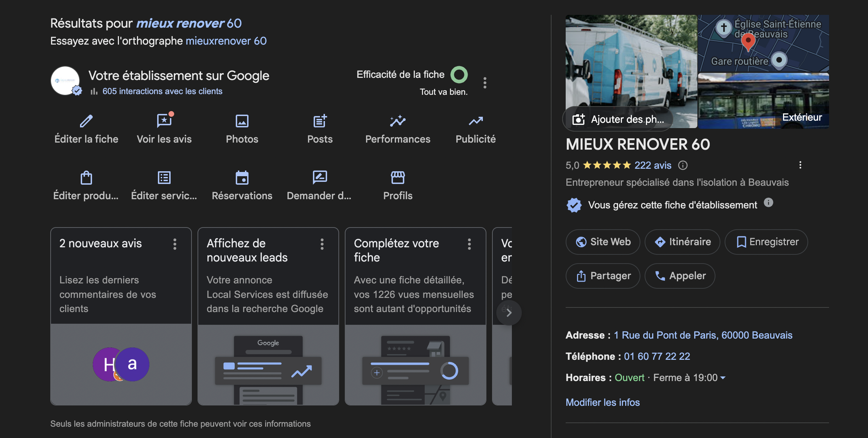
Task: Open the Photos icon
Action: click(x=242, y=121)
